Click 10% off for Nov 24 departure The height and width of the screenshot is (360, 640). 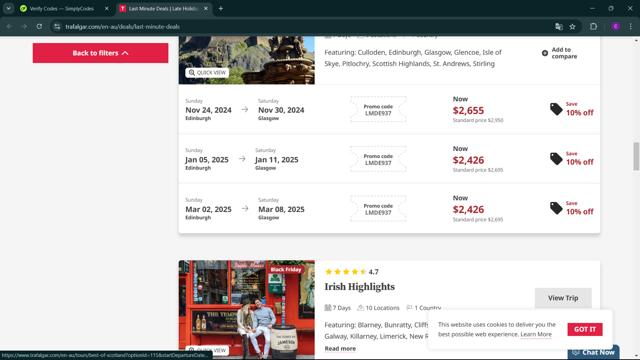click(580, 113)
